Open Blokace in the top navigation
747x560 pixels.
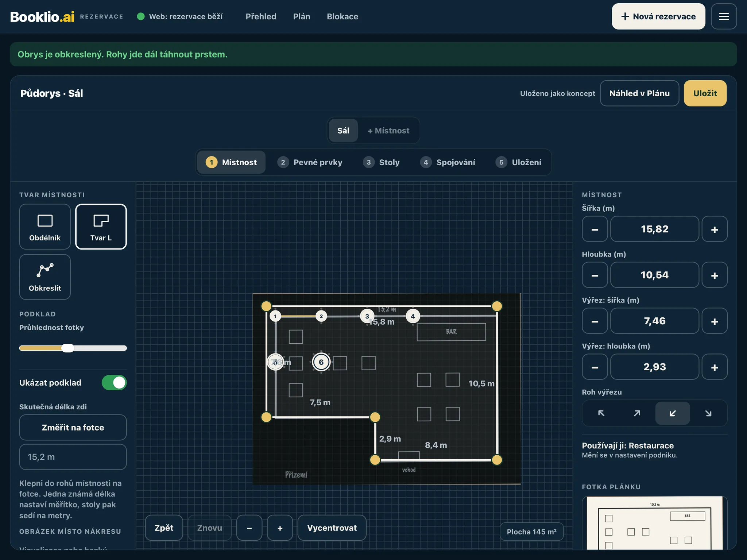[342, 16]
